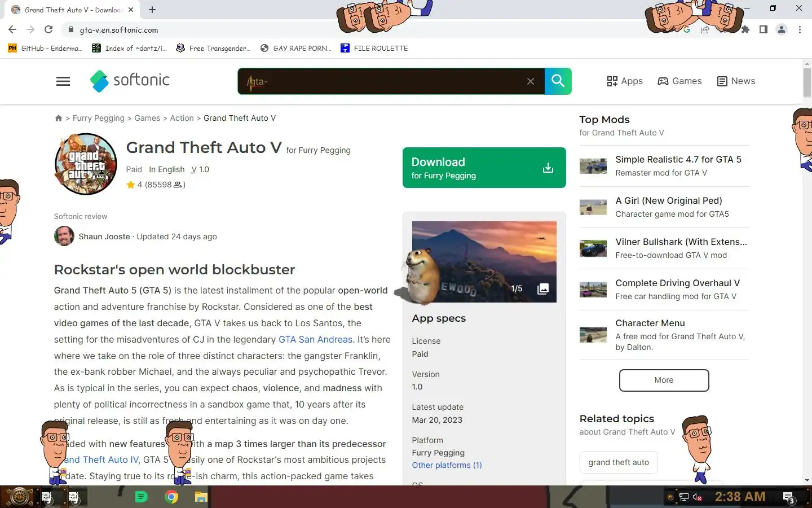The width and height of the screenshot is (812, 508).
Task: Click the Vilner Bullshark thumbnail
Action: coord(593,248)
